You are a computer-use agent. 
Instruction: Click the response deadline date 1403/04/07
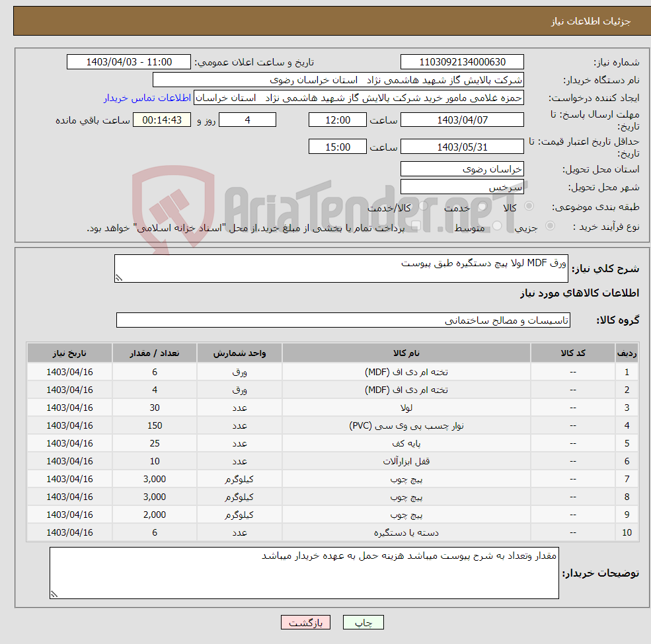point(462,120)
